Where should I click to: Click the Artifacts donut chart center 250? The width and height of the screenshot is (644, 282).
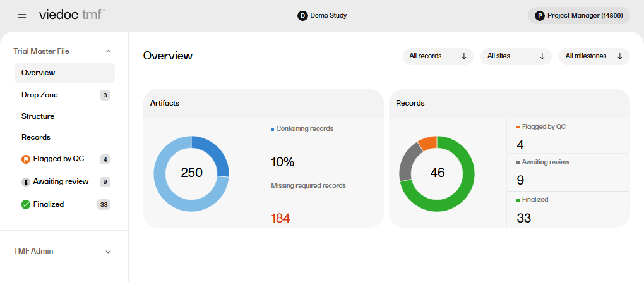191,173
